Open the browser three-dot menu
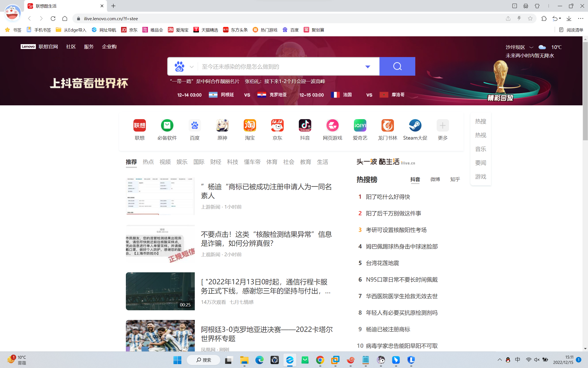 pos(580,18)
